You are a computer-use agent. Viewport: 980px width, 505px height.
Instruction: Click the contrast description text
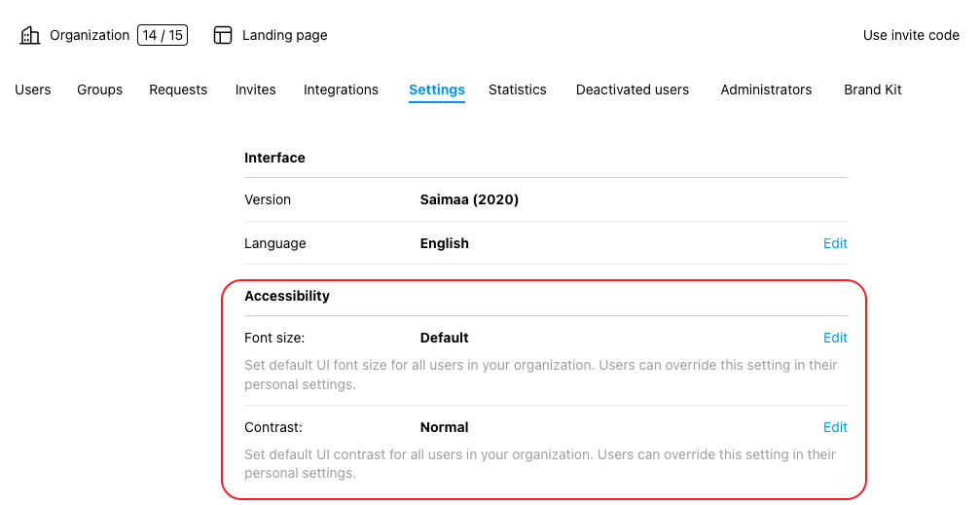click(x=540, y=464)
